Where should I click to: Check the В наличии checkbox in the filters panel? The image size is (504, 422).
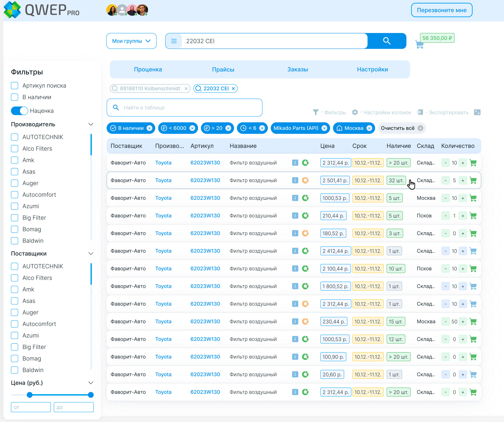coord(15,97)
